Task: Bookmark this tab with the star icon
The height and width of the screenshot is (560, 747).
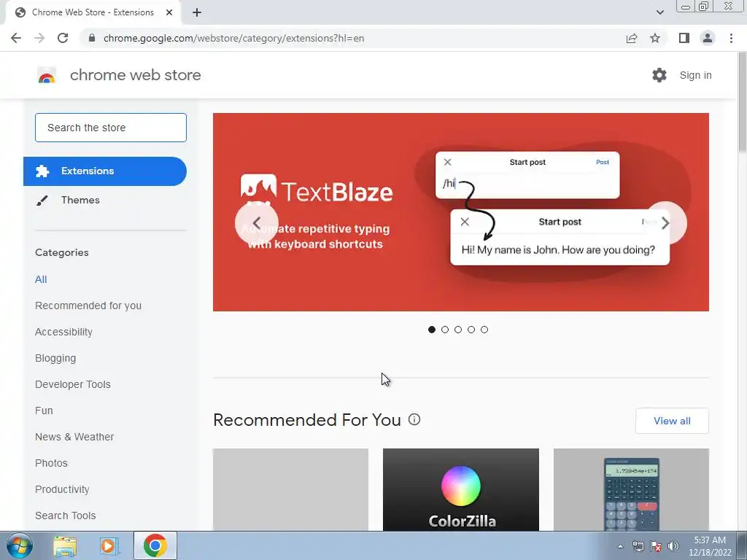Action: (x=655, y=38)
